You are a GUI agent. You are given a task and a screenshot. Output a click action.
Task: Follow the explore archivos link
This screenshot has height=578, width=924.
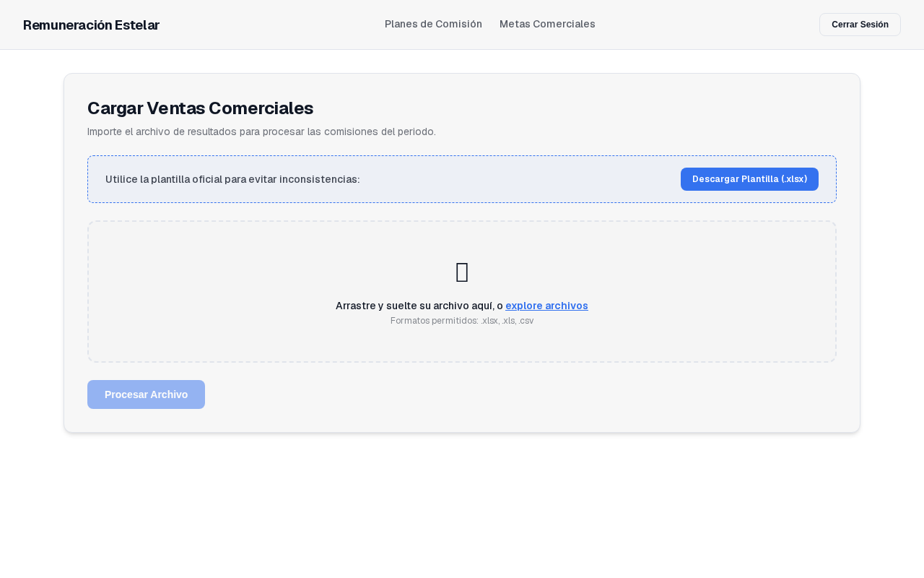click(546, 306)
